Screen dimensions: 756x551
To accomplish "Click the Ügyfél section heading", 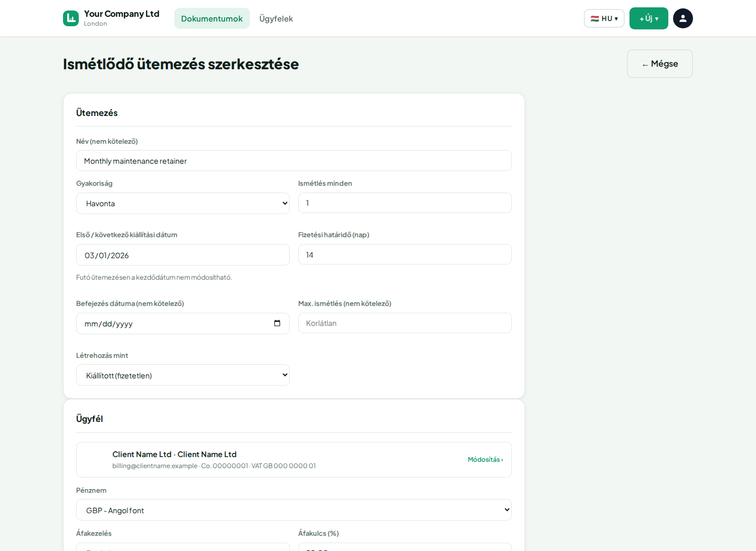I will coord(90,419).
